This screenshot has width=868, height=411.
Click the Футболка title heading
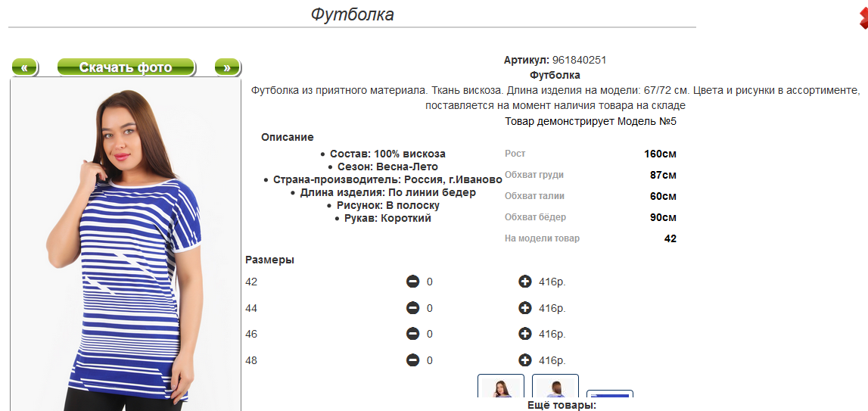[x=352, y=14]
